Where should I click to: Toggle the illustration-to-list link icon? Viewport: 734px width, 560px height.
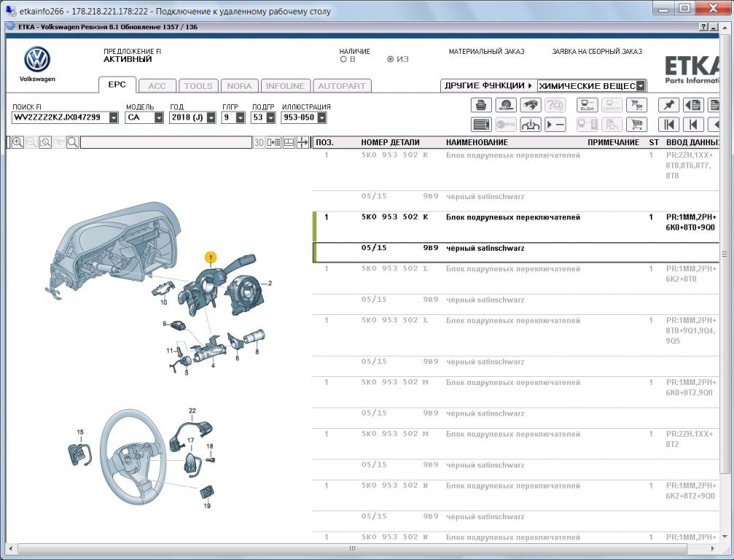pos(274,142)
